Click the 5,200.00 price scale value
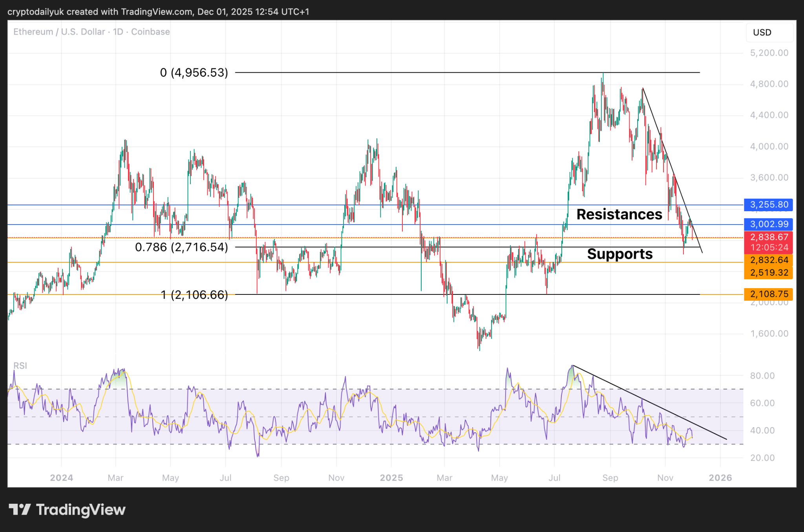 coord(769,53)
